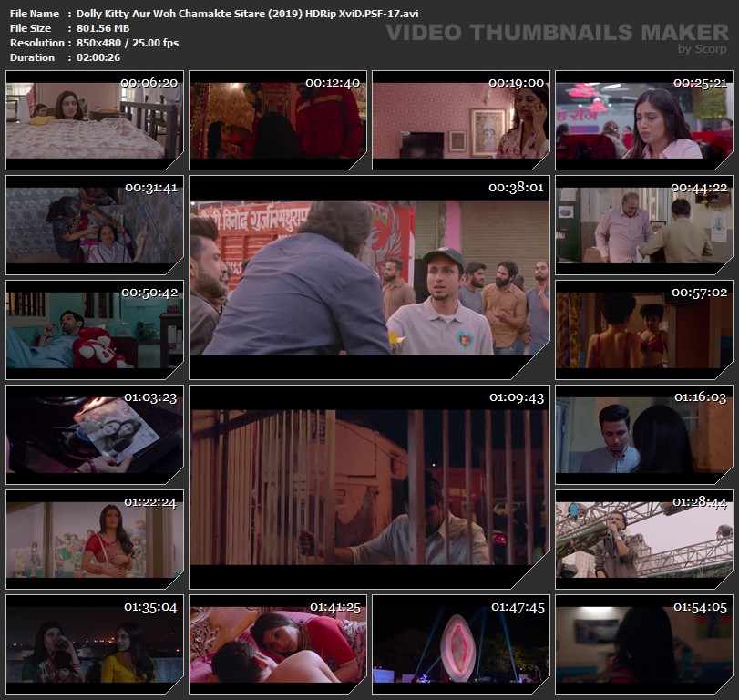Click the thumbnail stamped 00:44:22

(644, 225)
